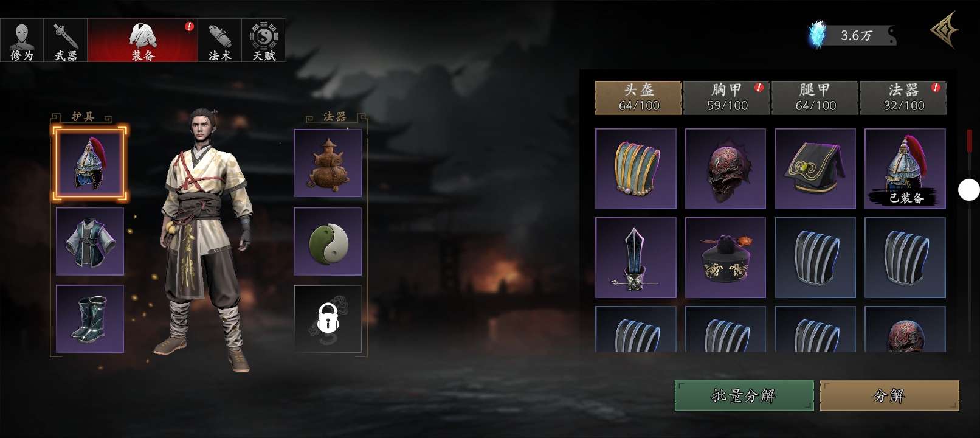The image size is (980, 438).
Task: Click the inventory scrollbar white handle
Action: (x=968, y=190)
